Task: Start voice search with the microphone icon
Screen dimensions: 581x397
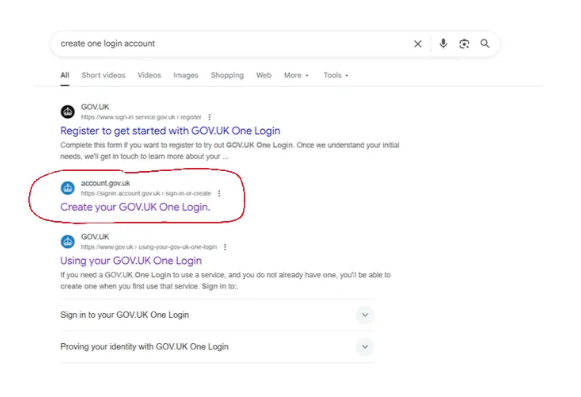Action: coord(443,44)
